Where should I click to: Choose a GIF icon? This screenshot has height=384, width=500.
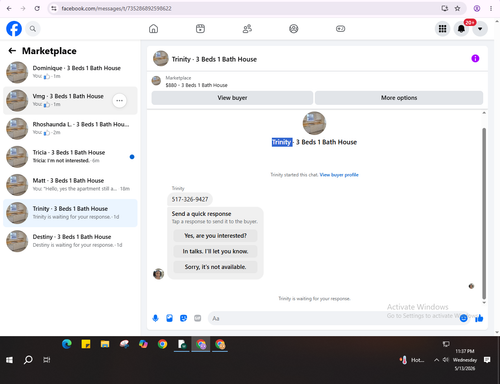point(198,318)
